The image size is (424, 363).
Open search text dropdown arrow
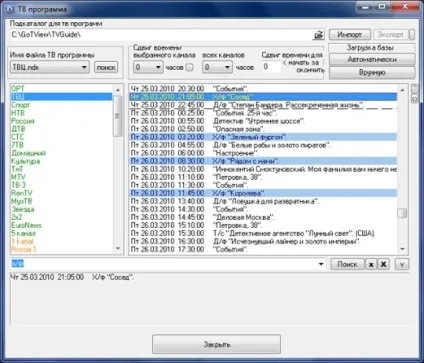[321, 264]
